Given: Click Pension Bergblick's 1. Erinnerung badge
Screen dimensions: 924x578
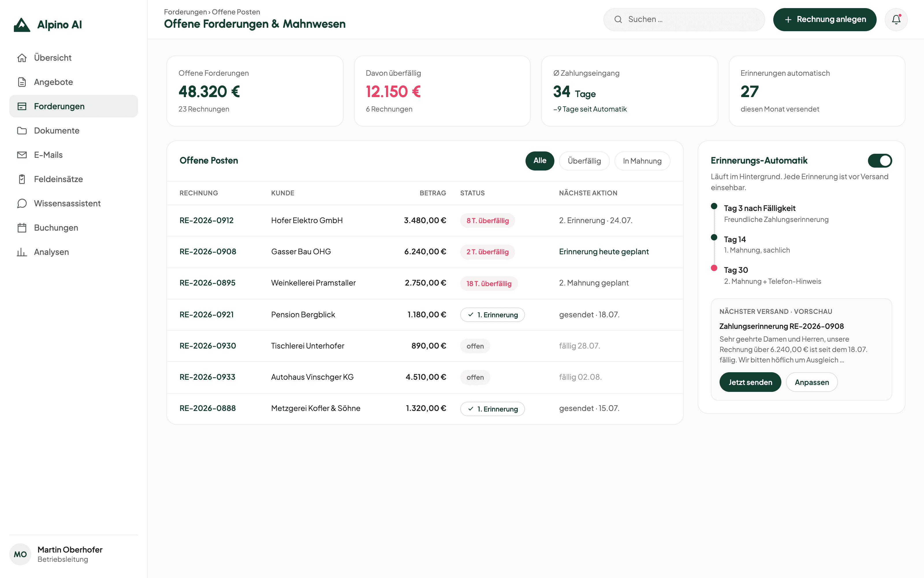Looking at the screenshot, I should tap(492, 315).
